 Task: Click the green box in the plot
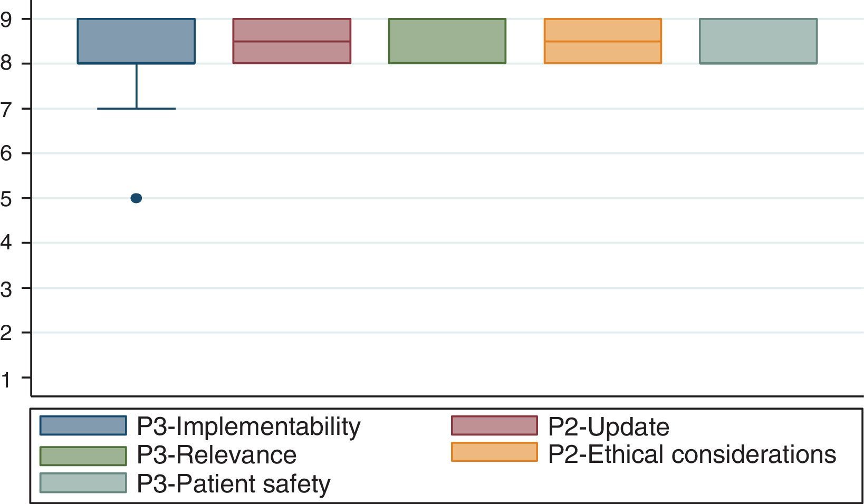point(447,41)
